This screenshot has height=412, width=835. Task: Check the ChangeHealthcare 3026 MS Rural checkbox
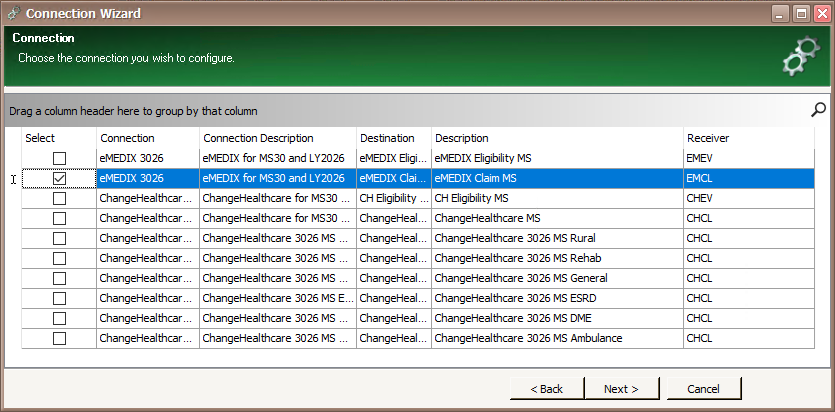(x=59, y=238)
